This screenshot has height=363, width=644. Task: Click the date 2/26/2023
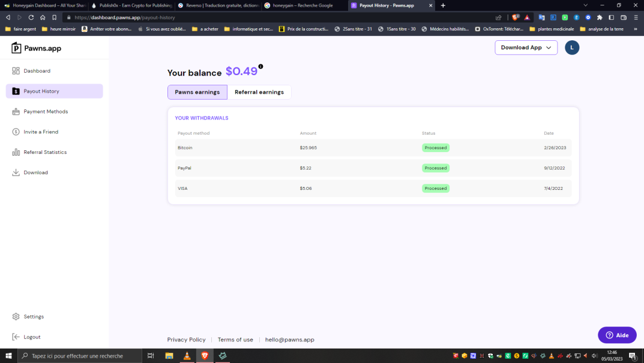coord(555,148)
